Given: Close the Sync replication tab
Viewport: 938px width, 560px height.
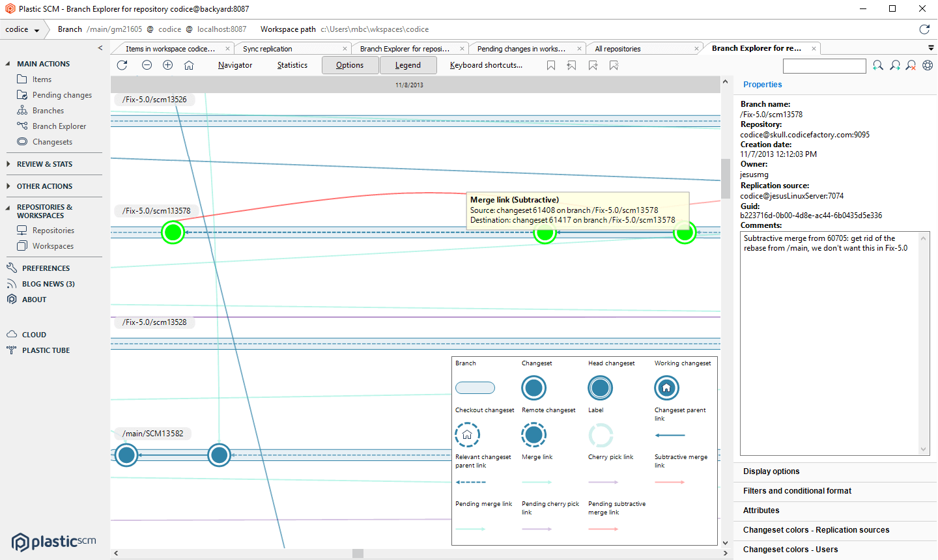Looking at the screenshot, I should pos(345,49).
